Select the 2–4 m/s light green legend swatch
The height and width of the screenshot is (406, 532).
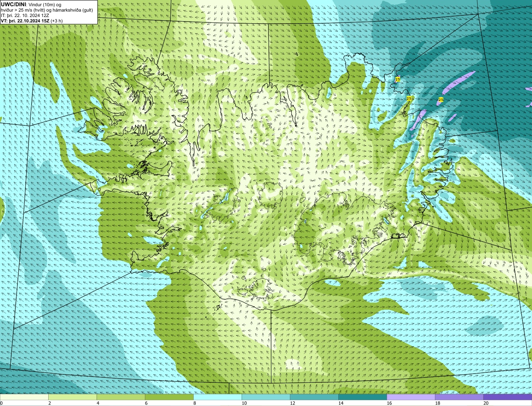click(72, 397)
